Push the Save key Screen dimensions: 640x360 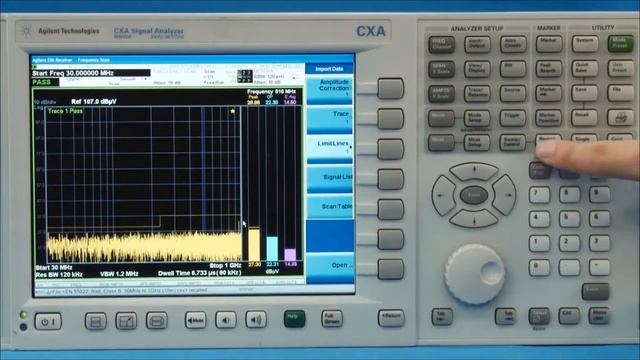(x=584, y=93)
